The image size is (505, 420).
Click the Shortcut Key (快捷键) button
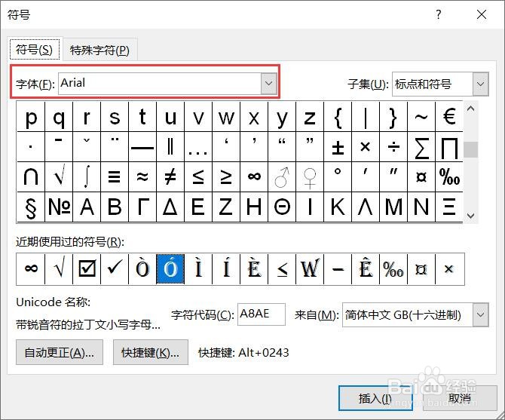(x=151, y=352)
